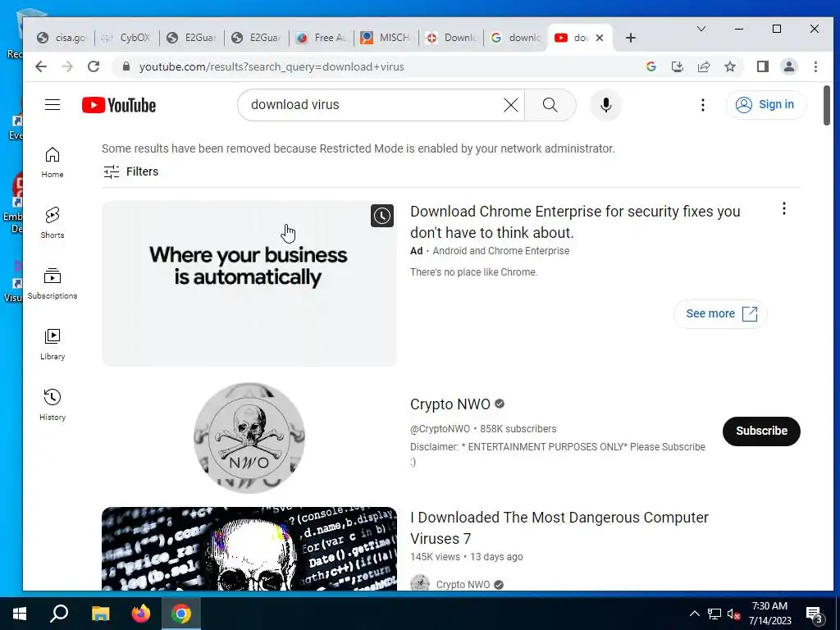This screenshot has width=840, height=630.
Task: Open Chrome side panel icon
Action: click(x=762, y=67)
